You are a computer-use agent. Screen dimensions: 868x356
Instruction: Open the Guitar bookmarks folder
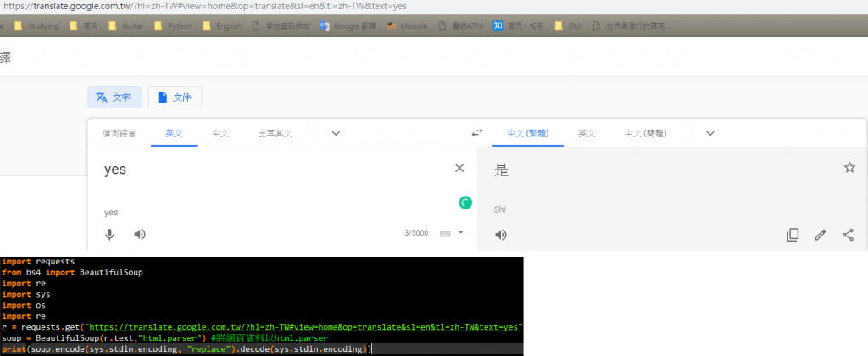point(127,26)
